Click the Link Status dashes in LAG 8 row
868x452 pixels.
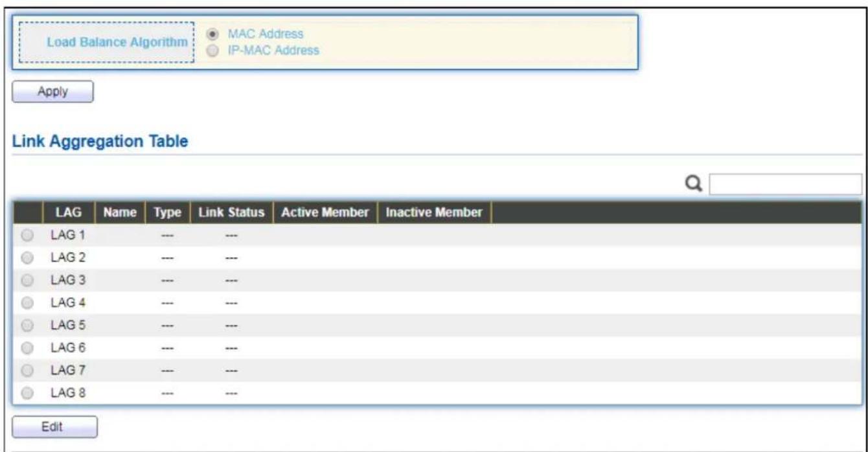231,393
